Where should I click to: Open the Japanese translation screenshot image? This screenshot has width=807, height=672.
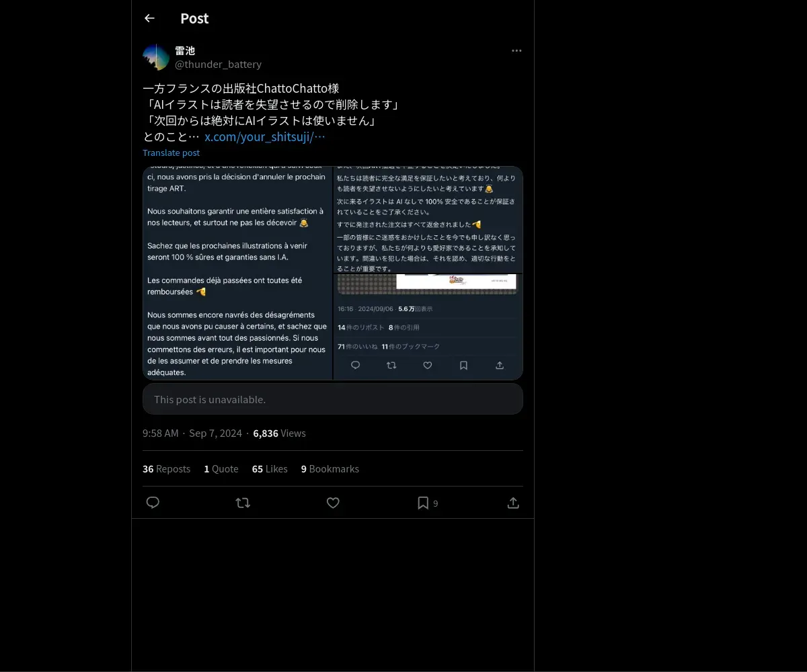[428, 273]
